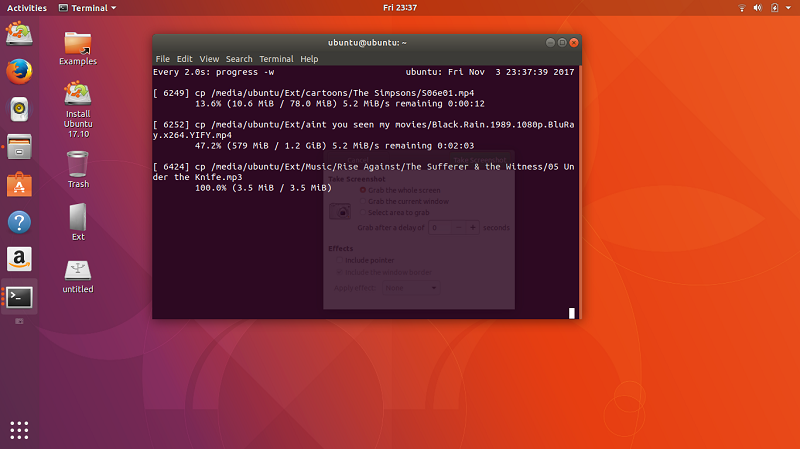Image resolution: width=800 pixels, height=449 pixels.
Task: Open the Files manager in dock
Action: coord(19,147)
